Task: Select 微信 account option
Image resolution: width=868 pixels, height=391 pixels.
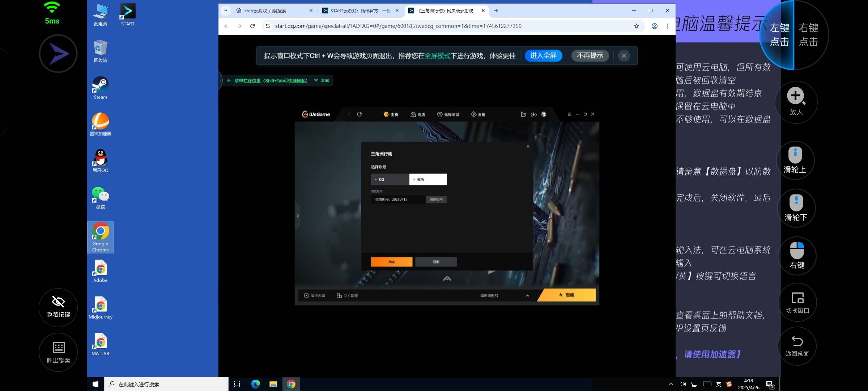Action: click(x=428, y=179)
